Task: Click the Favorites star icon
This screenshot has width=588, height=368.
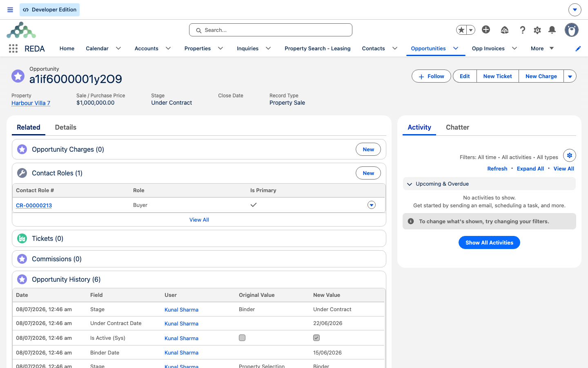Action: click(x=461, y=30)
